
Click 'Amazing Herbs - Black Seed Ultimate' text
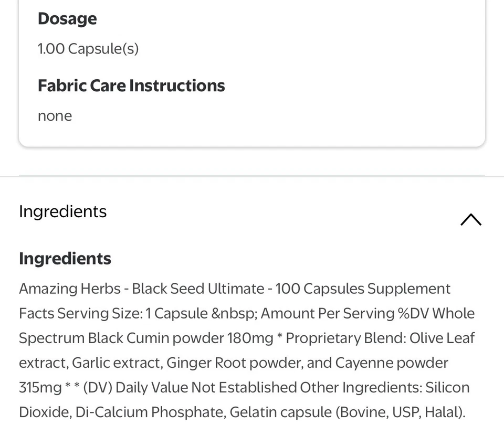[x=142, y=289]
